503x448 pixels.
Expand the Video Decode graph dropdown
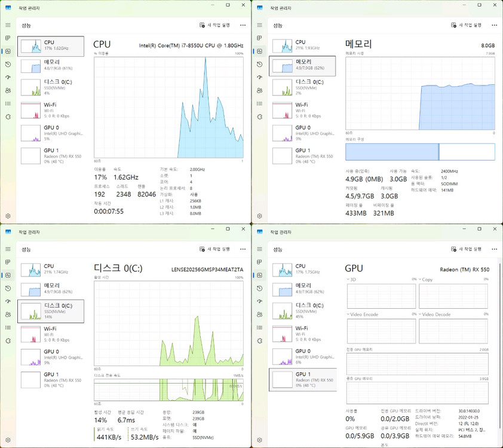coord(420,314)
